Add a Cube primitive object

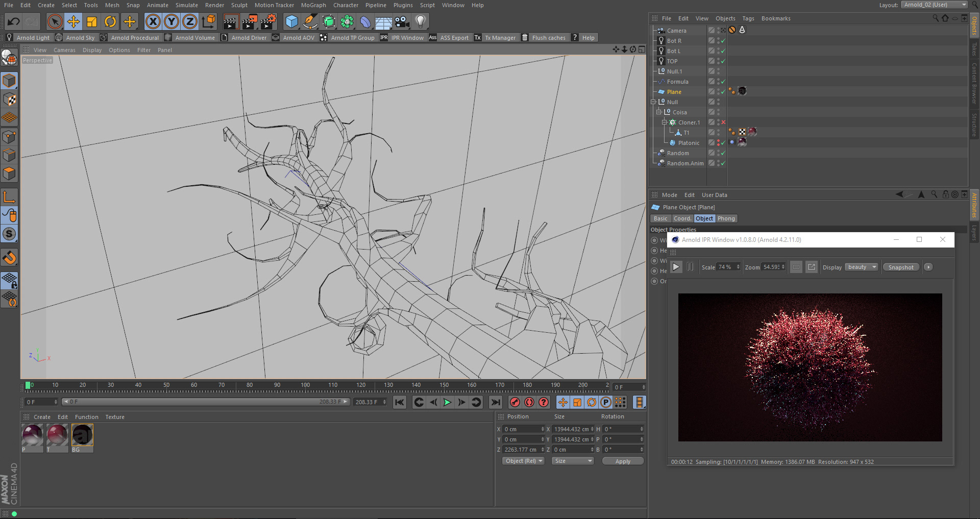coord(291,21)
